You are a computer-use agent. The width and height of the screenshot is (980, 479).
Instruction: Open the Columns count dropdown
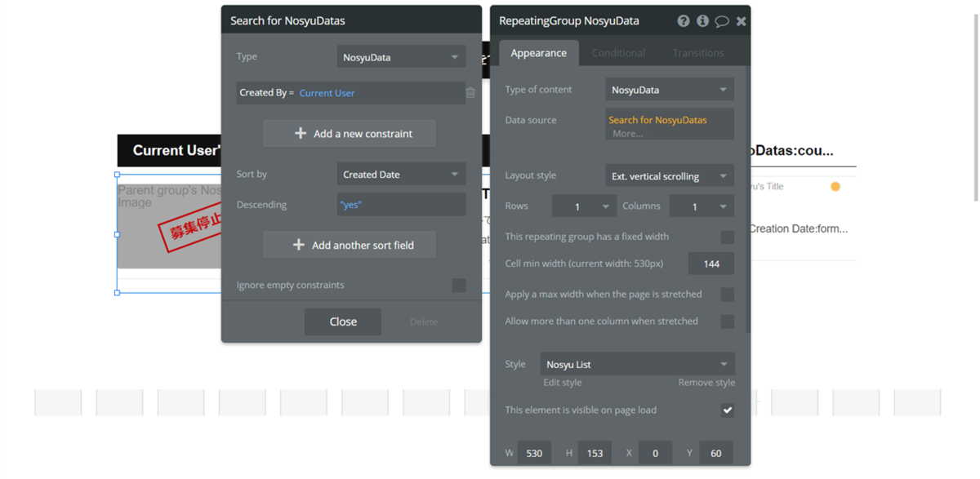[x=702, y=206]
